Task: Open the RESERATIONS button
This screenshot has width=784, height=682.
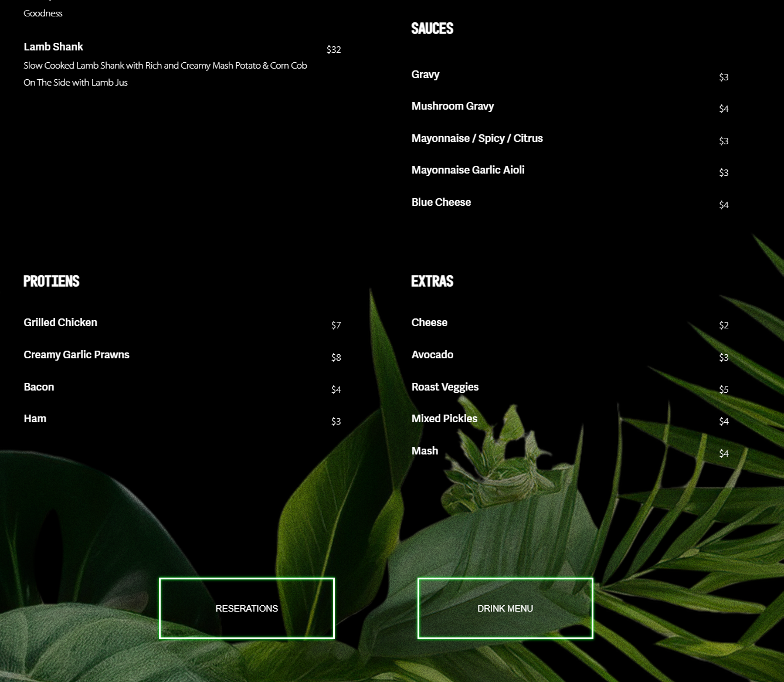Action: point(247,608)
